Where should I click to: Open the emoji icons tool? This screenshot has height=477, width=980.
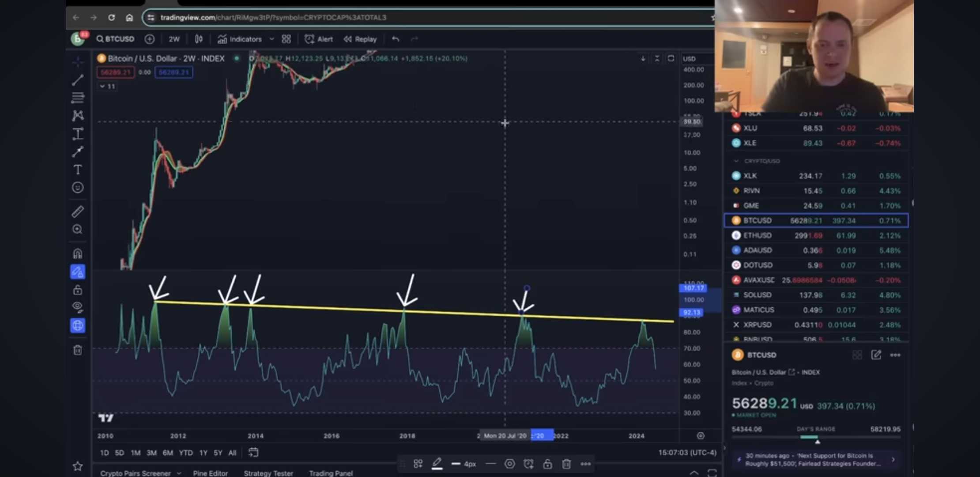coord(78,188)
